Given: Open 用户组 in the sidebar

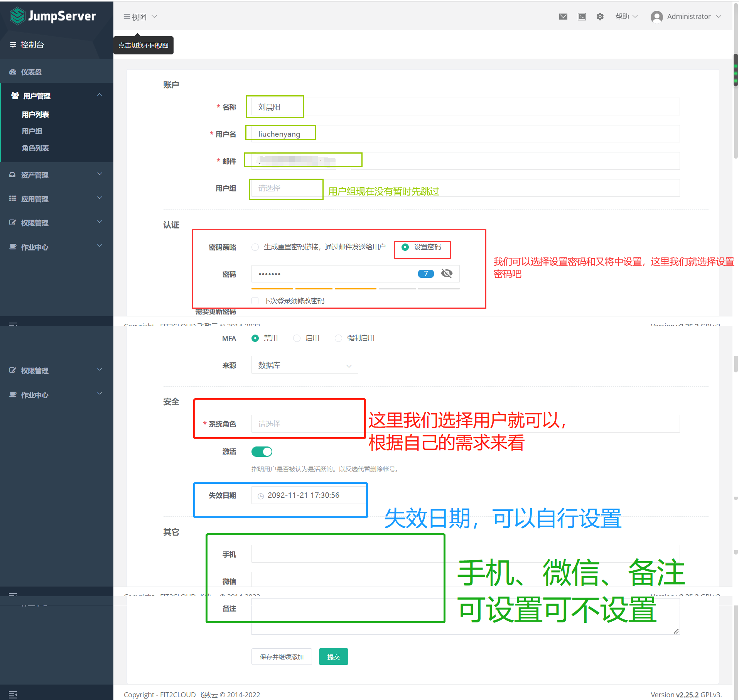Looking at the screenshot, I should (x=32, y=131).
